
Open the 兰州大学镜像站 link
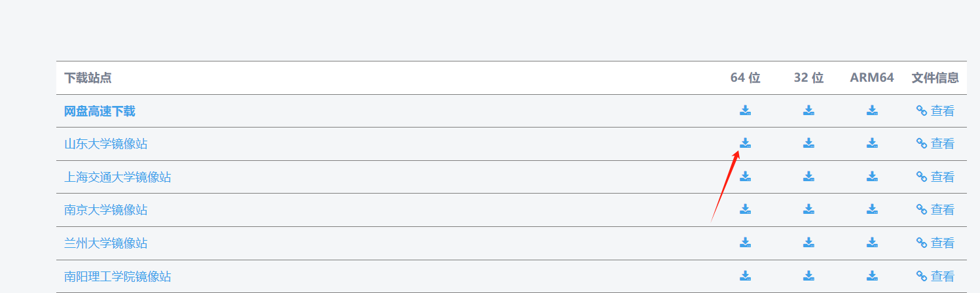click(106, 243)
